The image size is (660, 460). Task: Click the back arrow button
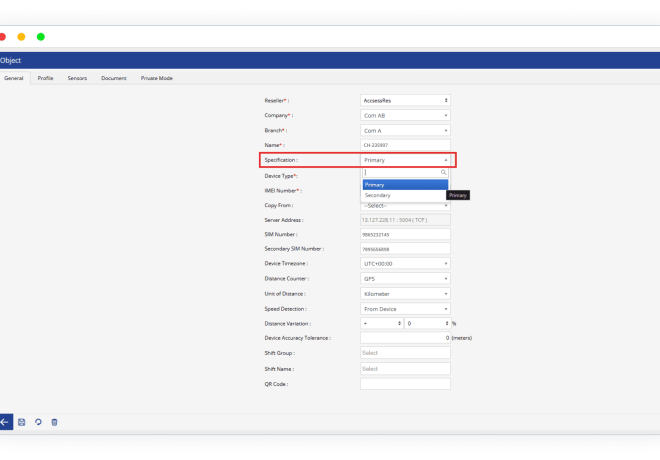tap(5, 422)
